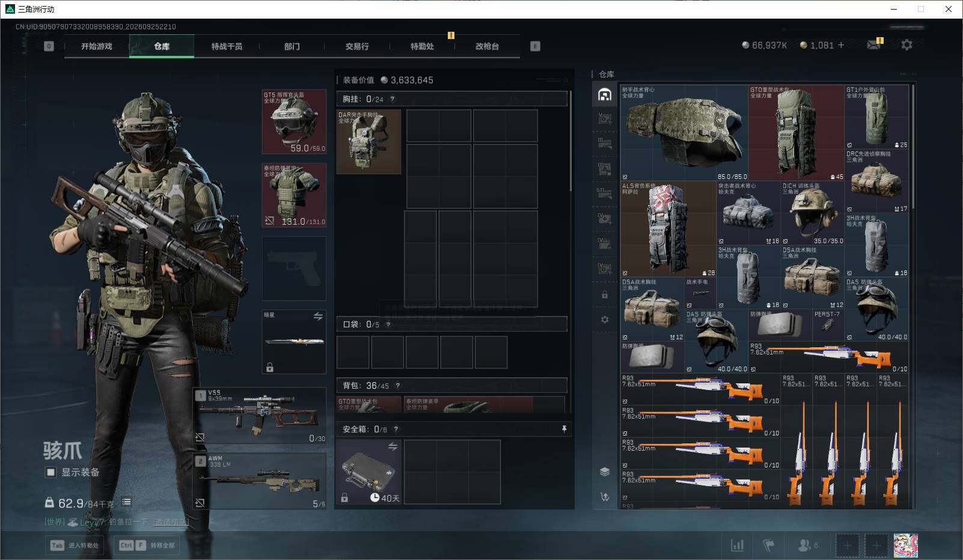Click the flag icon in the bottom bar
The height and width of the screenshot is (560, 963).
(768, 545)
